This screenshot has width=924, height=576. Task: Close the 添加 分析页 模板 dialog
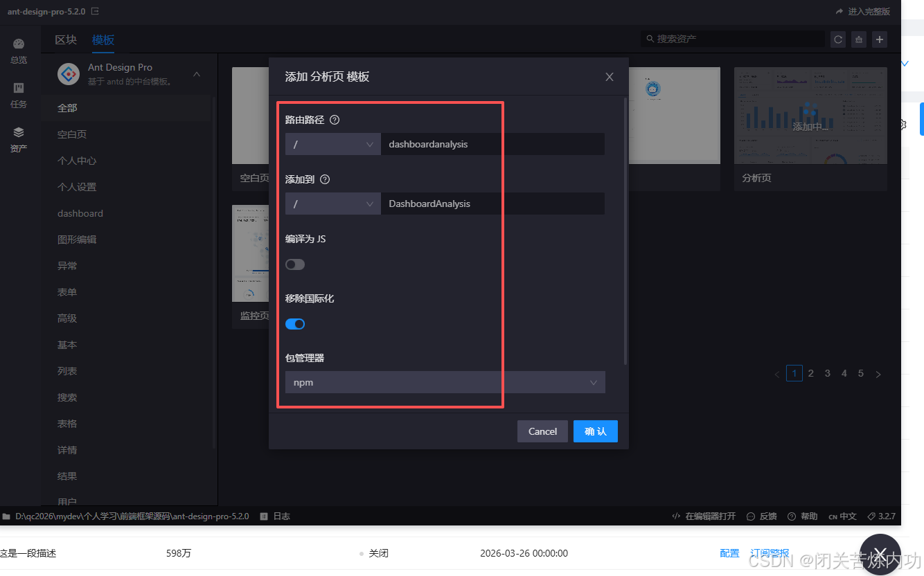tap(610, 77)
